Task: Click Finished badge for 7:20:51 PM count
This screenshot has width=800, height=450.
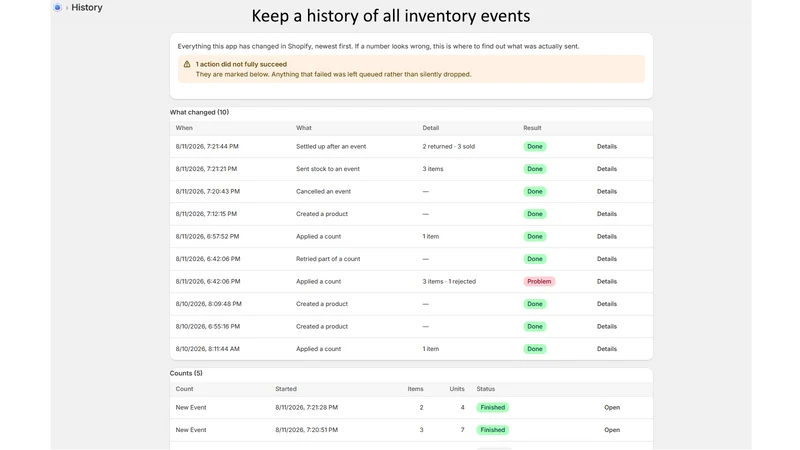Action: (492, 430)
